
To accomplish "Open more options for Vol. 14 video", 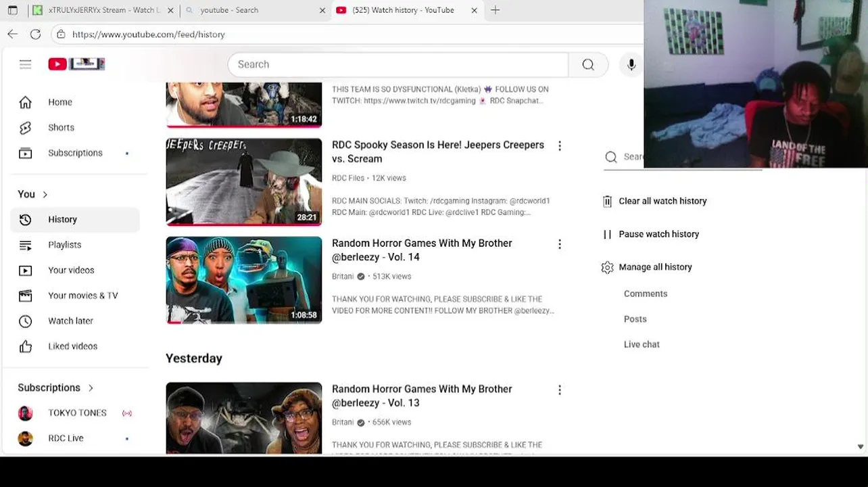I will pos(560,244).
